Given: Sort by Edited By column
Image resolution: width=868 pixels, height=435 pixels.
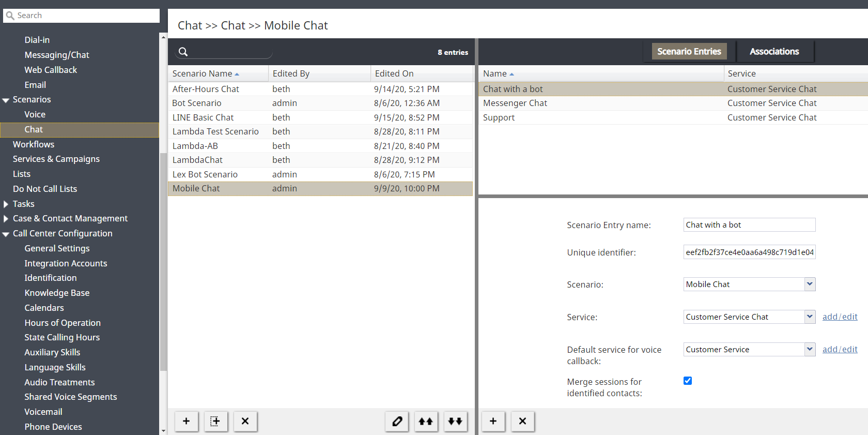Looking at the screenshot, I should (x=319, y=73).
